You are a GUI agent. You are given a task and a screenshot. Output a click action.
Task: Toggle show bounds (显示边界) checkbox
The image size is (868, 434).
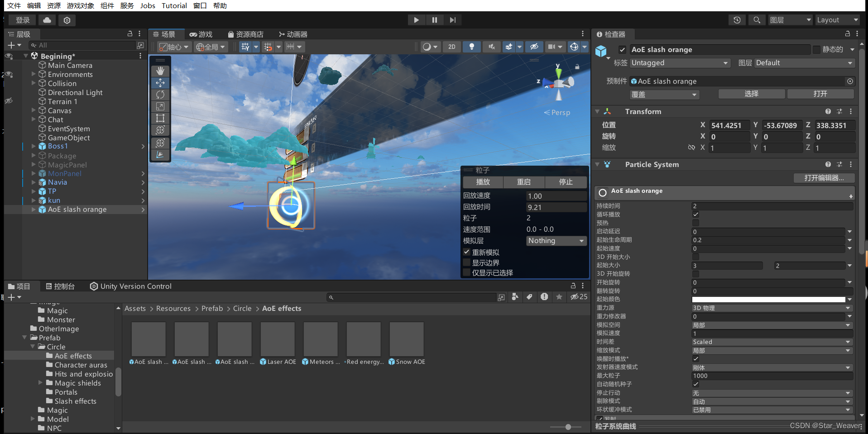(x=466, y=262)
